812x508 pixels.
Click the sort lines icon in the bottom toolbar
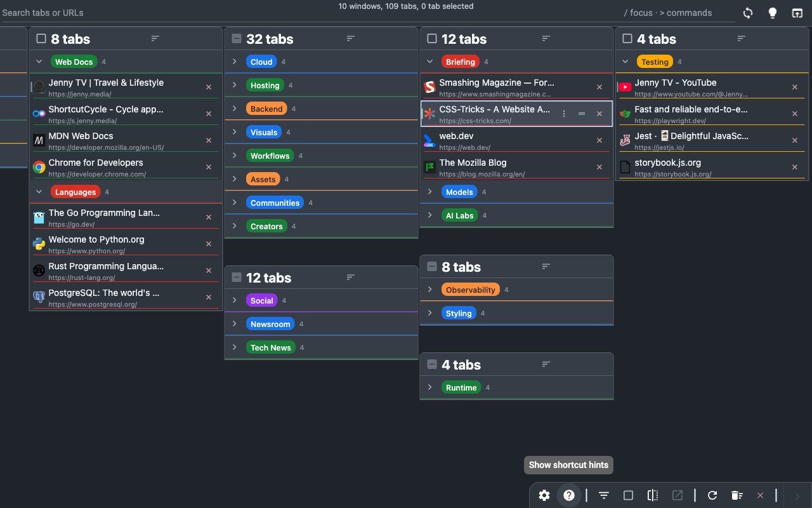[x=604, y=495]
